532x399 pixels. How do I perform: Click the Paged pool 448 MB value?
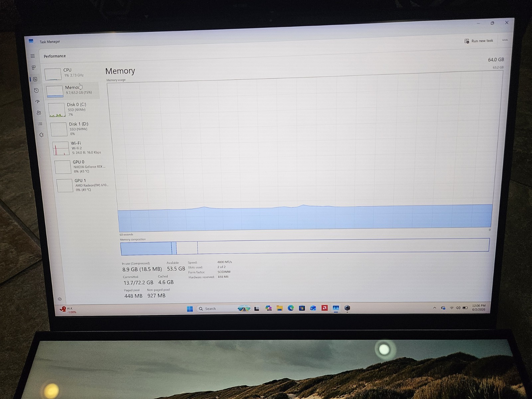point(133,296)
